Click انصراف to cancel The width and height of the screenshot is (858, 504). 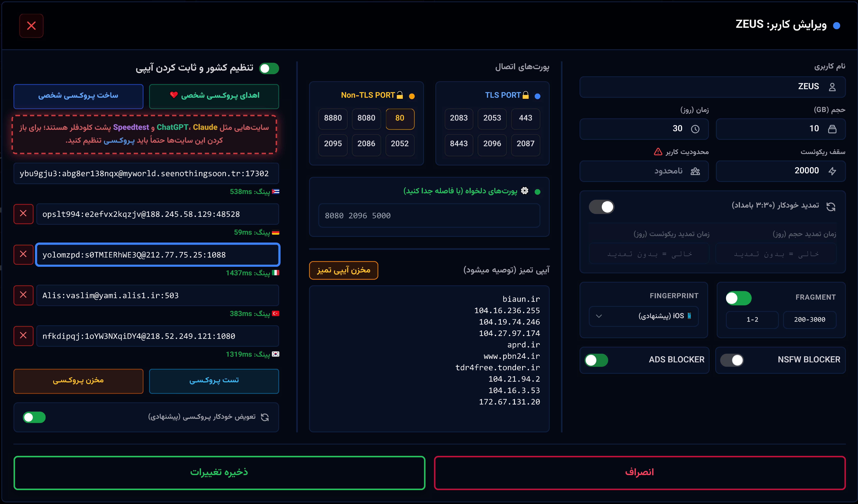[x=640, y=473]
